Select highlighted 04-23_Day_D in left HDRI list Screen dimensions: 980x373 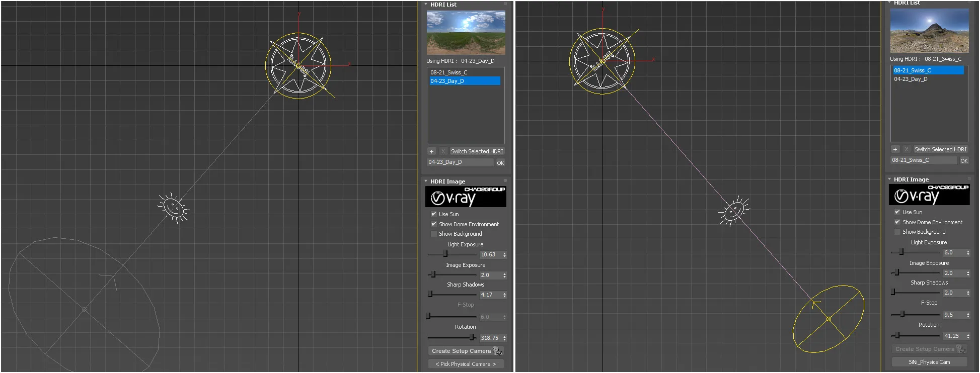click(x=465, y=81)
